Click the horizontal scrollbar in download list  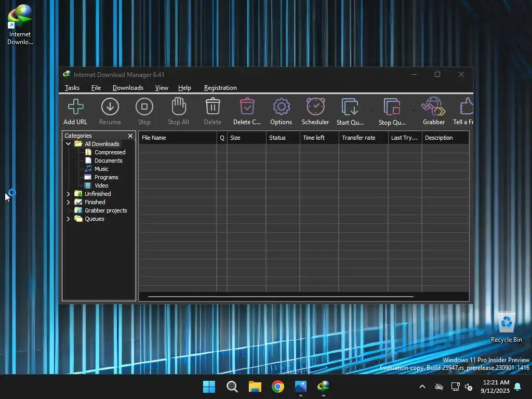click(x=281, y=297)
